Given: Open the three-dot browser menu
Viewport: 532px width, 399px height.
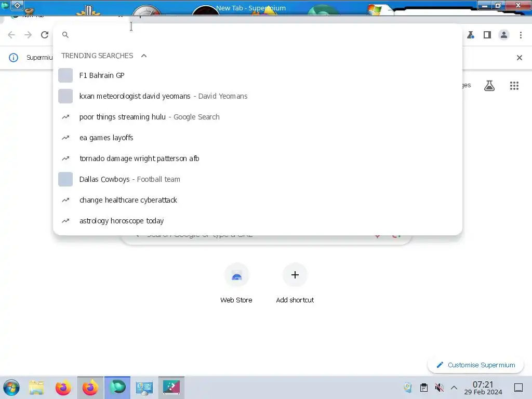Looking at the screenshot, I should pos(521,35).
